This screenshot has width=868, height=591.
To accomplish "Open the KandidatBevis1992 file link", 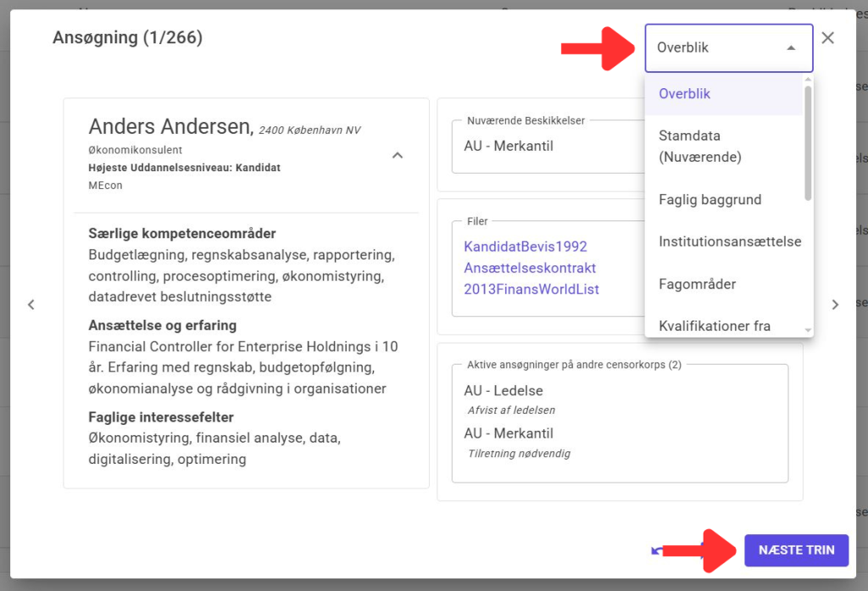I will (x=525, y=247).
